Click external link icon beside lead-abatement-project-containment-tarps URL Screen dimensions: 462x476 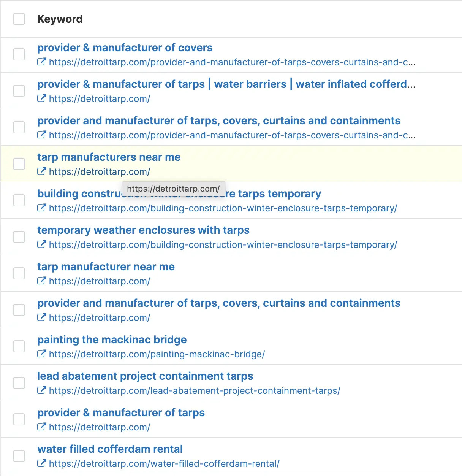[42, 390]
